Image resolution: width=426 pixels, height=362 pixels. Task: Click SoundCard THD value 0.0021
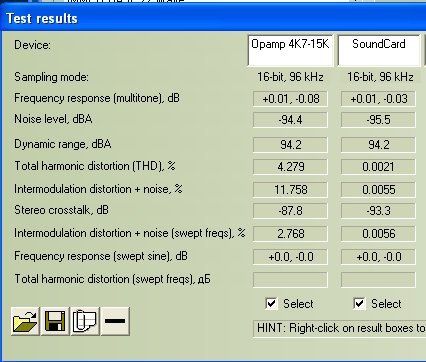point(378,167)
